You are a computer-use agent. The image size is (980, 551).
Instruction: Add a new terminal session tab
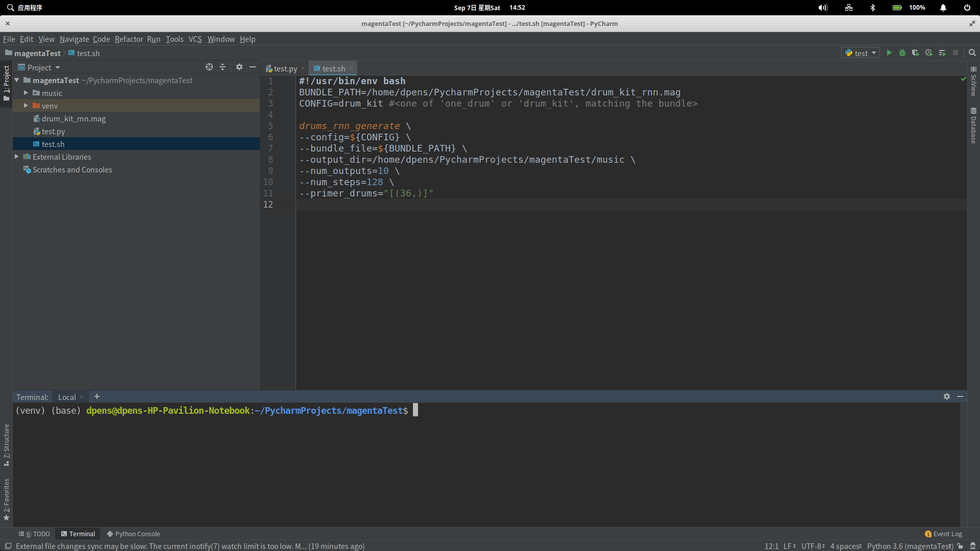pyautogui.click(x=97, y=396)
